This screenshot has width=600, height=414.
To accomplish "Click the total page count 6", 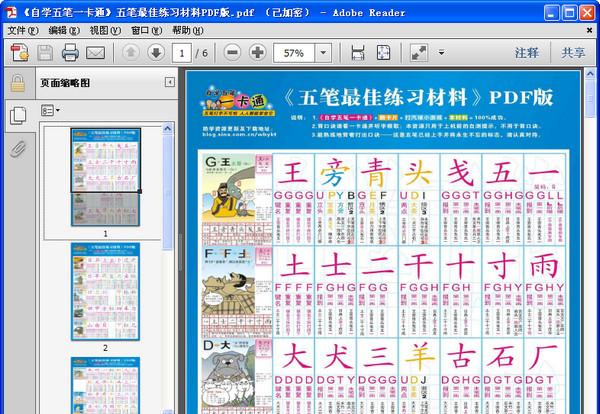I will tap(205, 53).
